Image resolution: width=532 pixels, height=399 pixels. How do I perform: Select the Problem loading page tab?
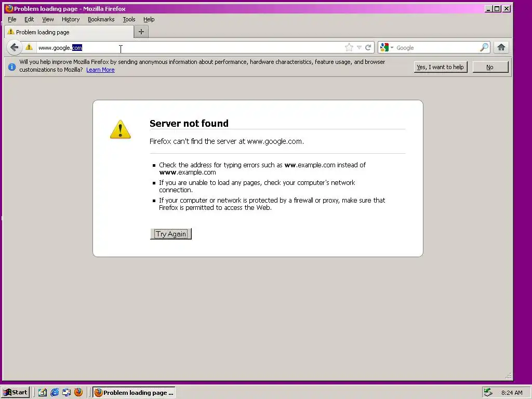click(x=69, y=32)
